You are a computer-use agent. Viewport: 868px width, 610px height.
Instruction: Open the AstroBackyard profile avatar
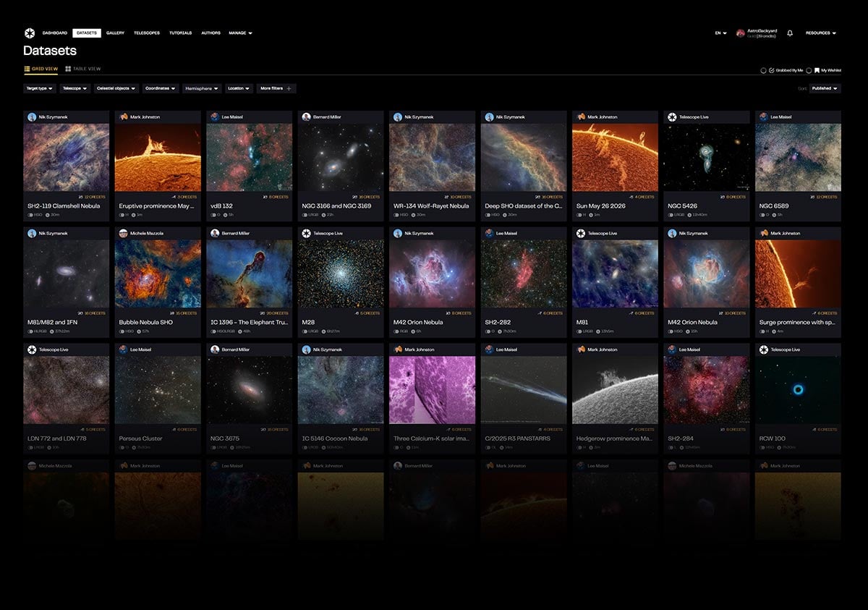740,33
